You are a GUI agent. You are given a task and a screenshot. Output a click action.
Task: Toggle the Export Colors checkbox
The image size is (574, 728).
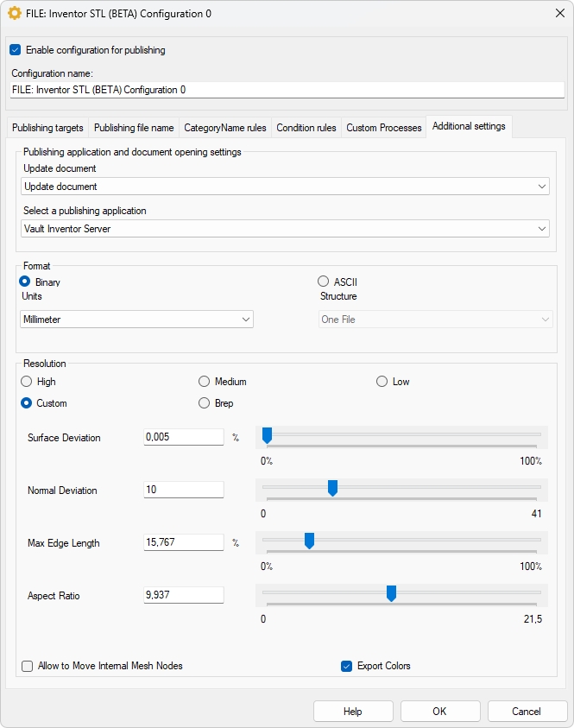[x=347, y=666]
